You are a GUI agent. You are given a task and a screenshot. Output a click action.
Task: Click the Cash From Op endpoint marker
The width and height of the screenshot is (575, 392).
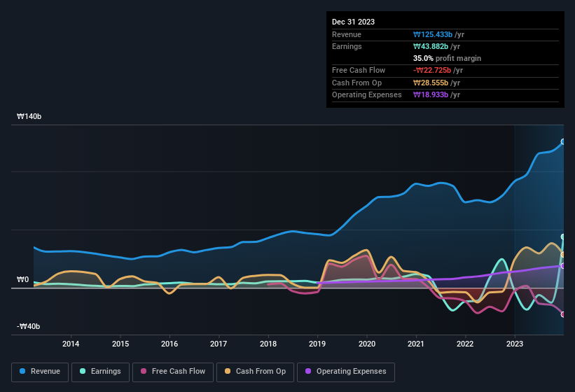(563, 254)
